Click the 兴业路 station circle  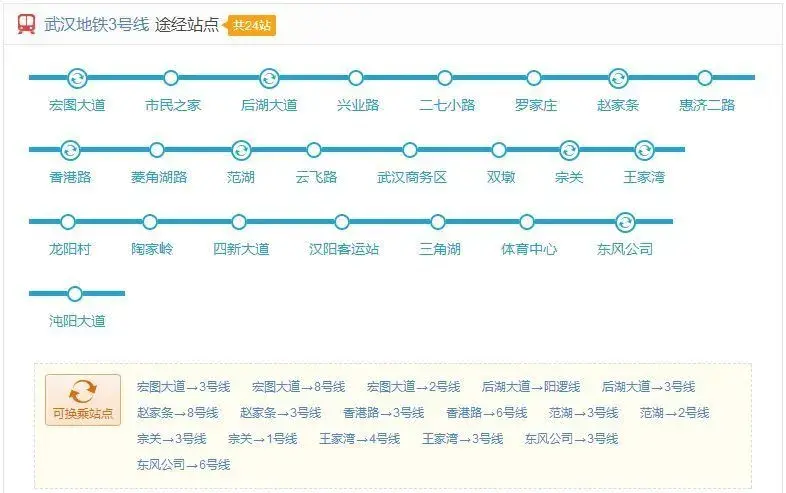coord(356,78)
